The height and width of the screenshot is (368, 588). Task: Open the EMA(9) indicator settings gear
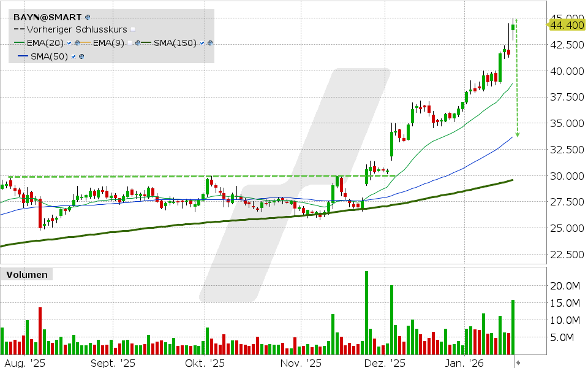138,42
